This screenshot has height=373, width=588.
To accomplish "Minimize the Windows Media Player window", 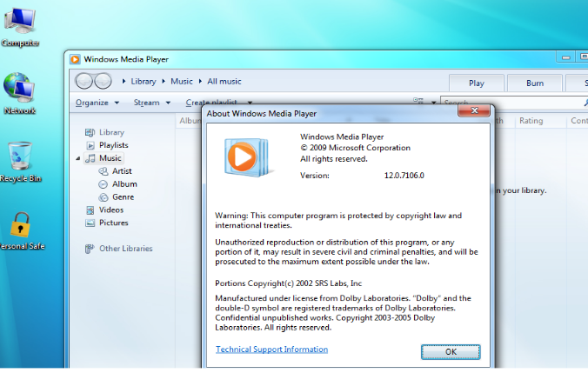I will pyautogui.click(x=566, y=57).
